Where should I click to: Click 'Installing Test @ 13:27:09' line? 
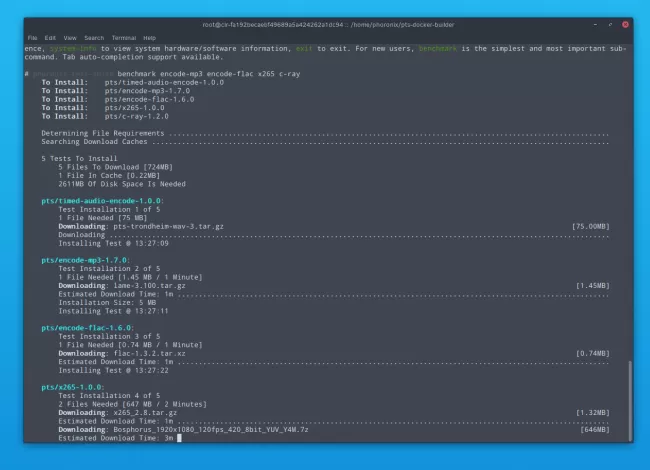pyautogui.click(x=113, y=243)
